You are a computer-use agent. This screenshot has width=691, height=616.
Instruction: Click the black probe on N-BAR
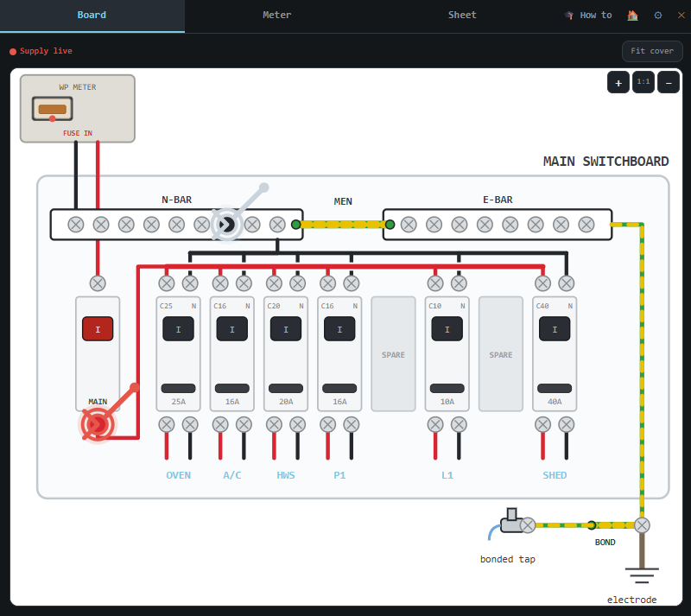[x=227, y=225]
